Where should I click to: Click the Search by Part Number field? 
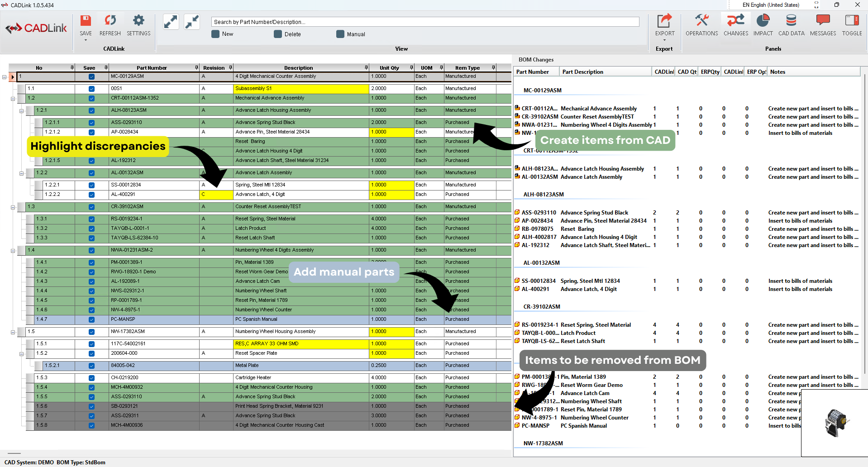tap(425, 22)
